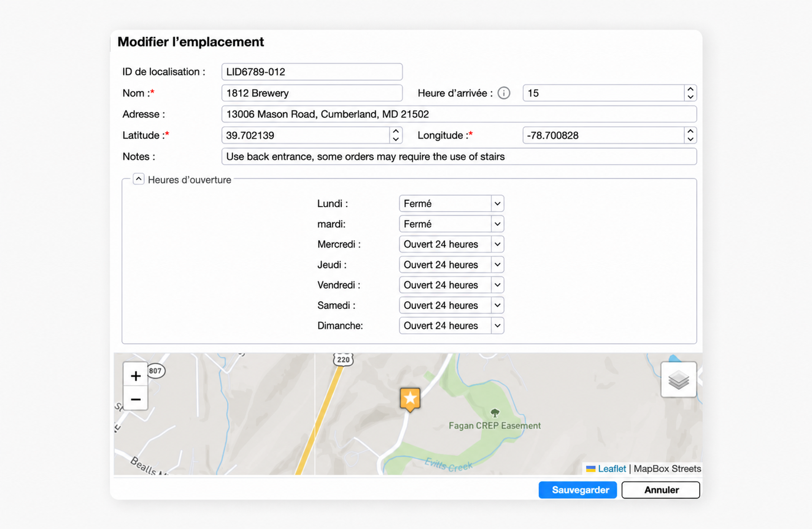Decrease the Longitude value
Viewport: 812px width, 529px height.
(690, 139)
